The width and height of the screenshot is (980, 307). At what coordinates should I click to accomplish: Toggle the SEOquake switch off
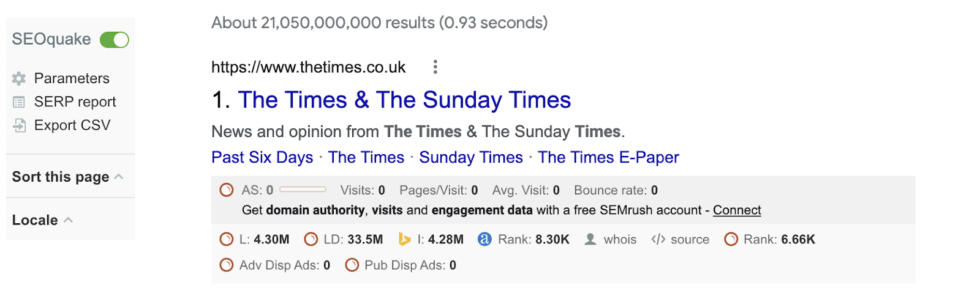(115, 40)
